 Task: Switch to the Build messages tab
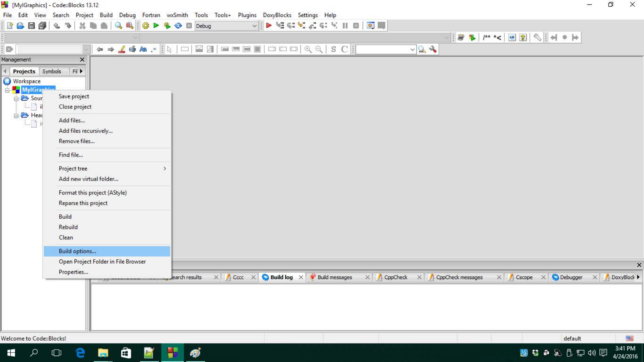pos(334,277)
